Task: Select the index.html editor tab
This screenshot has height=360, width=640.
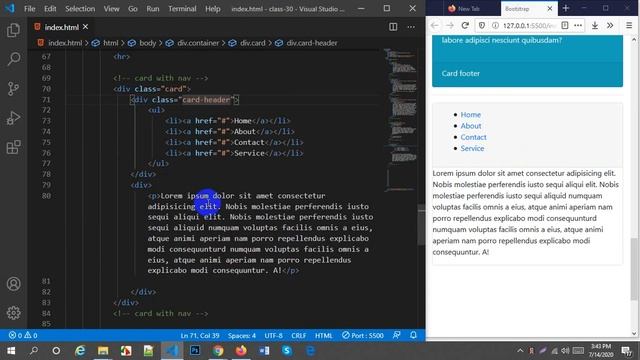Action: point(61,27)
